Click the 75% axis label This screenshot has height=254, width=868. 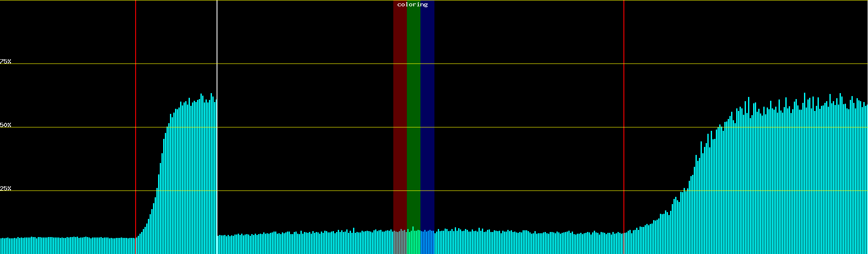pyautogui.click(x=6, y=61)
